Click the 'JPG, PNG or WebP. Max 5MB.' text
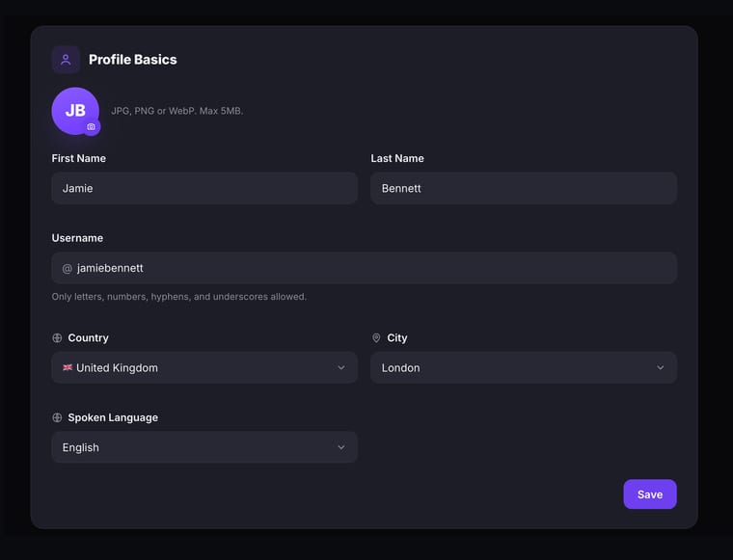This screenshot has height=560, width=733. [x=177, y=111]
